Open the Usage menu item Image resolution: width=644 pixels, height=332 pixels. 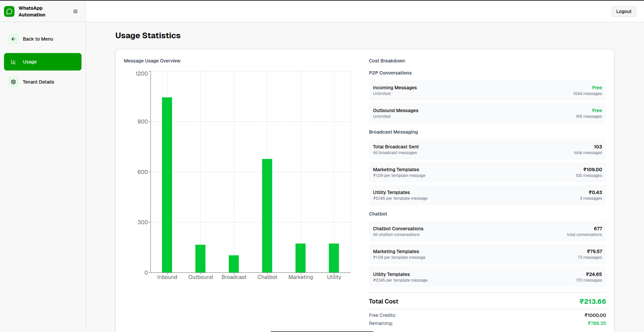pyautogui.click(x=43, y=62)
